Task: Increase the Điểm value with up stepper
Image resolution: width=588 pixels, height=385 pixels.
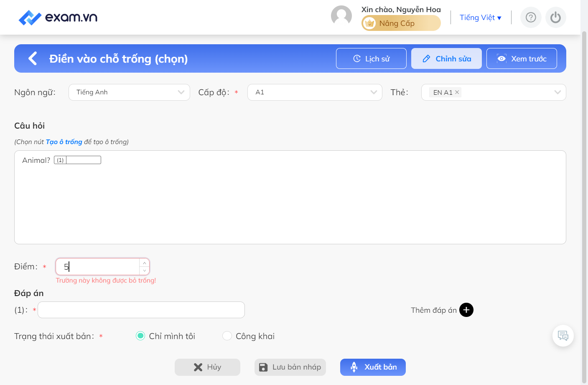Action: pos(145,263)
